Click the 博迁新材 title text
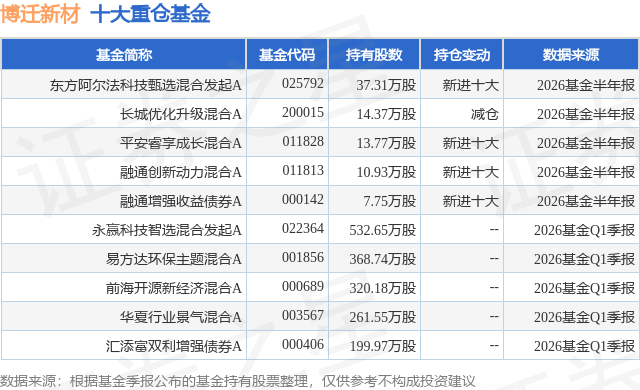Viewport: 640px width, 390px height. point(40,14)
